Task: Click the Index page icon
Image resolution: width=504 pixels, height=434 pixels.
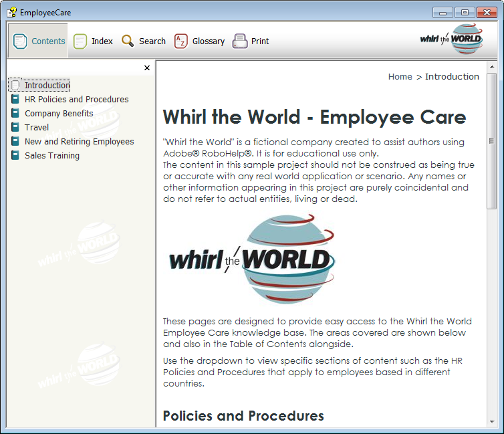Action: (x=80, y=41)
